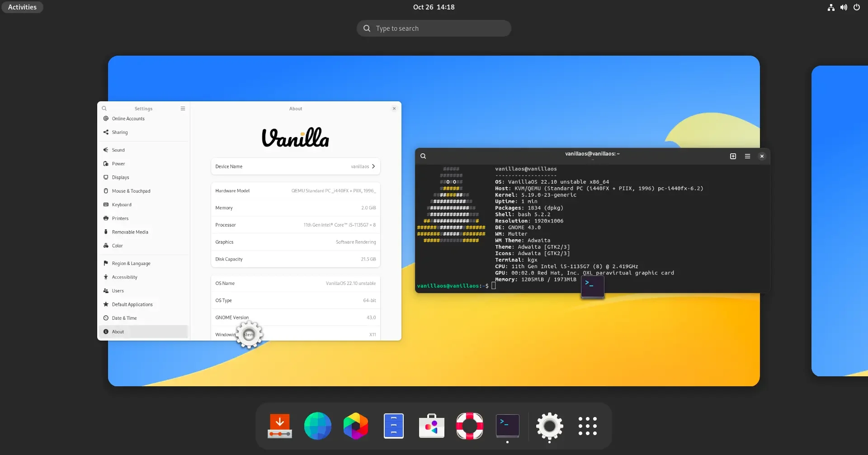Open hamburger menu in Settings sidebar

[183, 109]
